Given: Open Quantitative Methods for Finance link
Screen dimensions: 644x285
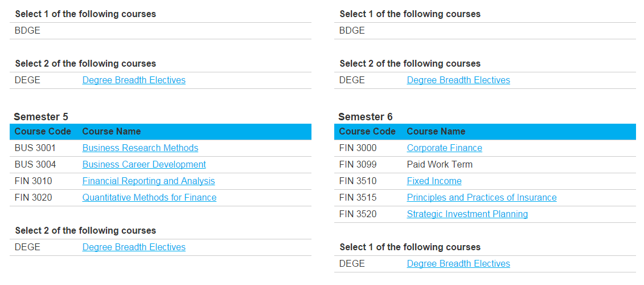Looking at the screenshot, I should 149,198.
